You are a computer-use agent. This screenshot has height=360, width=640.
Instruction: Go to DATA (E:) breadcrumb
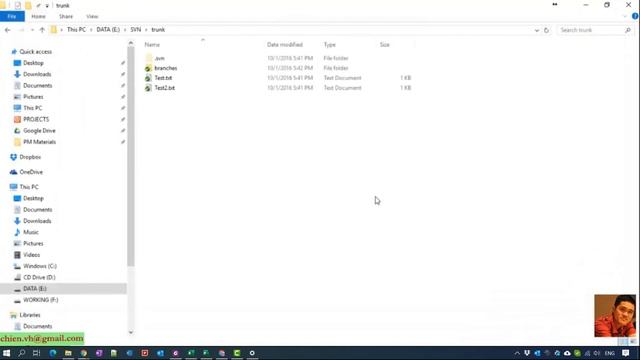(x=108, y=30)
